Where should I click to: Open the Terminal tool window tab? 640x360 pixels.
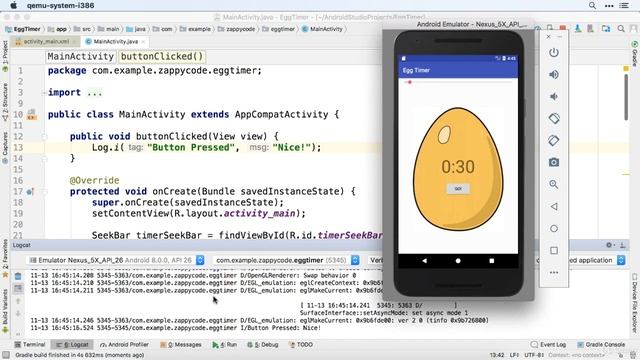(x=30, y=344)
